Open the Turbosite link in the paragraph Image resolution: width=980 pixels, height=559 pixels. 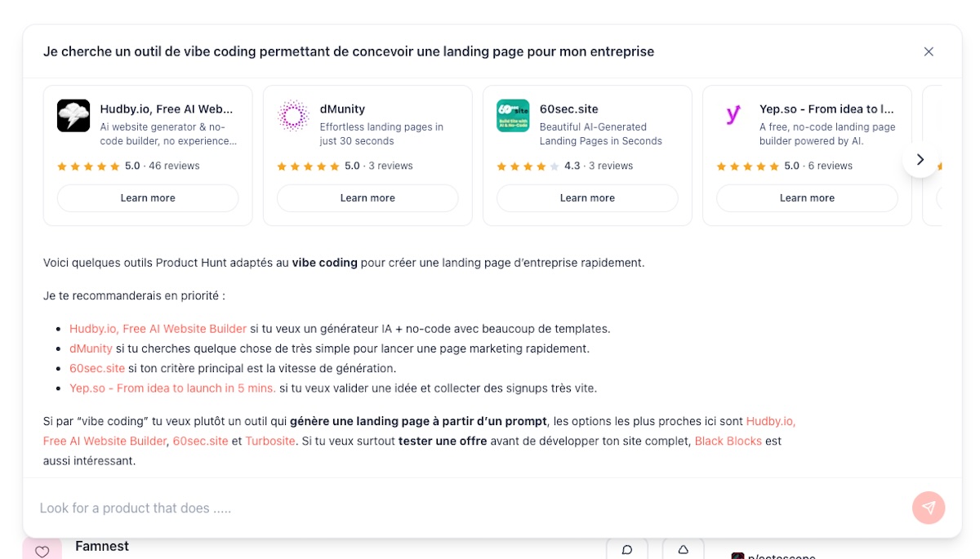[270, 441]
